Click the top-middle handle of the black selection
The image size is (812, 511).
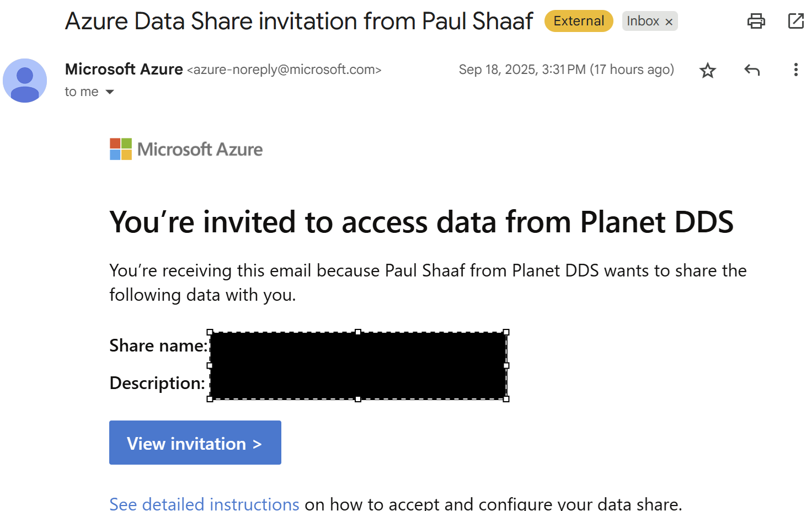(x=358, y=332)
